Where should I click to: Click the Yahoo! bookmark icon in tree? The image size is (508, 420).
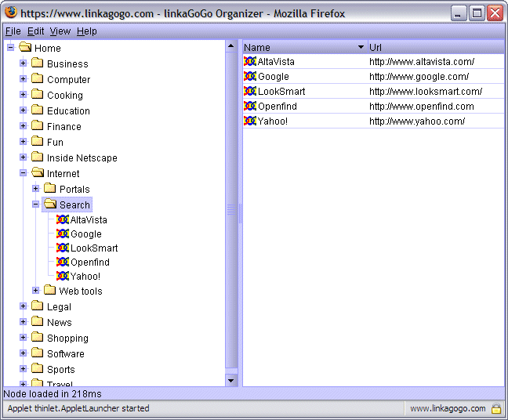pos(63,276)
